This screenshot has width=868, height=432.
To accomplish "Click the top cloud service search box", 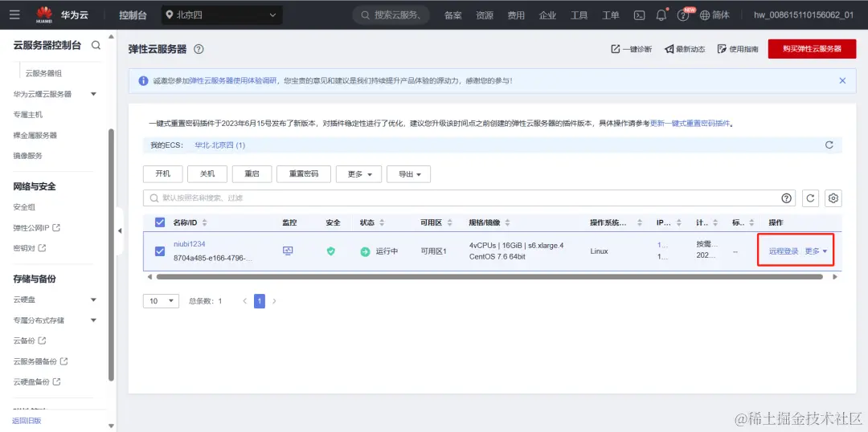I will tap(391, 15).
